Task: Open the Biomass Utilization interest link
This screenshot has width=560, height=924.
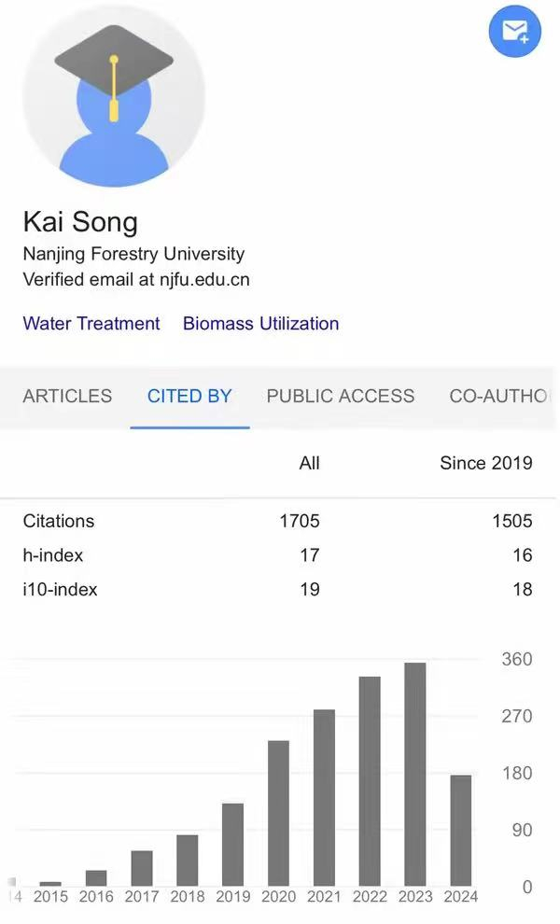Action: click(x=260, y=324)
